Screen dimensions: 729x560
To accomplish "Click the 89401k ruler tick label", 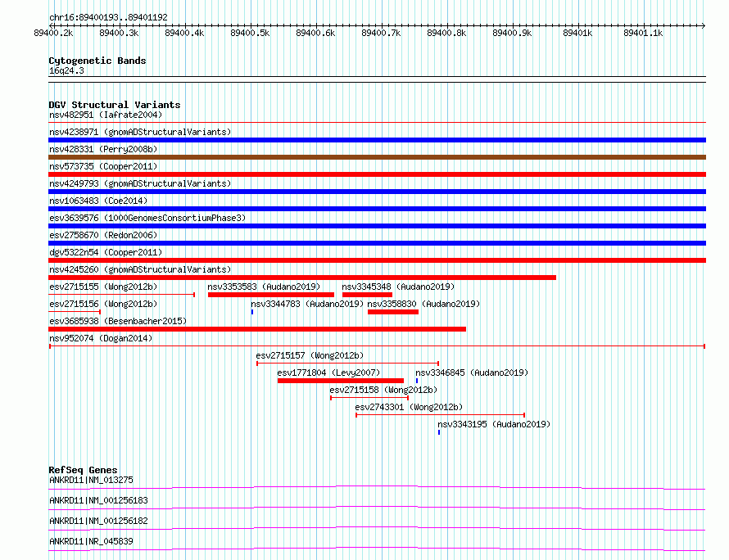I will (578, 33).
